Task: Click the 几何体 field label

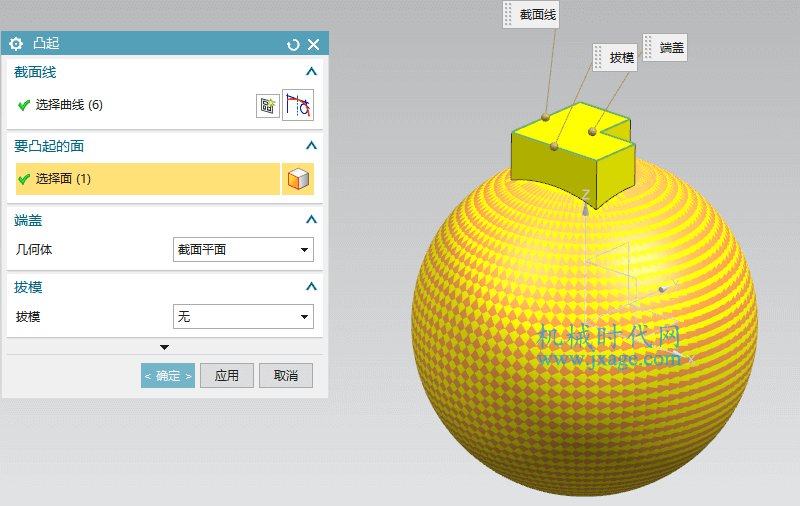Action: point(34,249)
